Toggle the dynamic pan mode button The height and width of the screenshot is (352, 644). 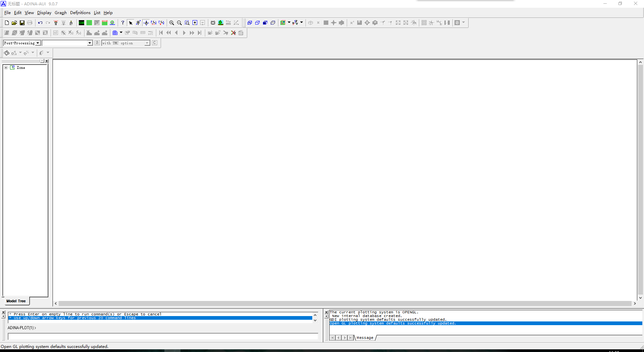tap(146, 23)
